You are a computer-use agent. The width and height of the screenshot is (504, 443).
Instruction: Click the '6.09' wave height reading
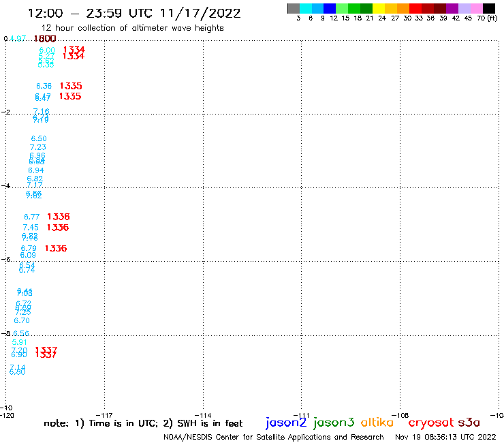(28, 255)
